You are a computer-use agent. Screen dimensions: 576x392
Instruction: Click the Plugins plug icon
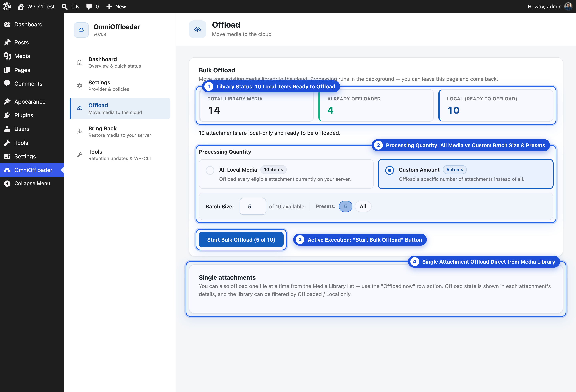pyautogui.click(x=7, y=115)
